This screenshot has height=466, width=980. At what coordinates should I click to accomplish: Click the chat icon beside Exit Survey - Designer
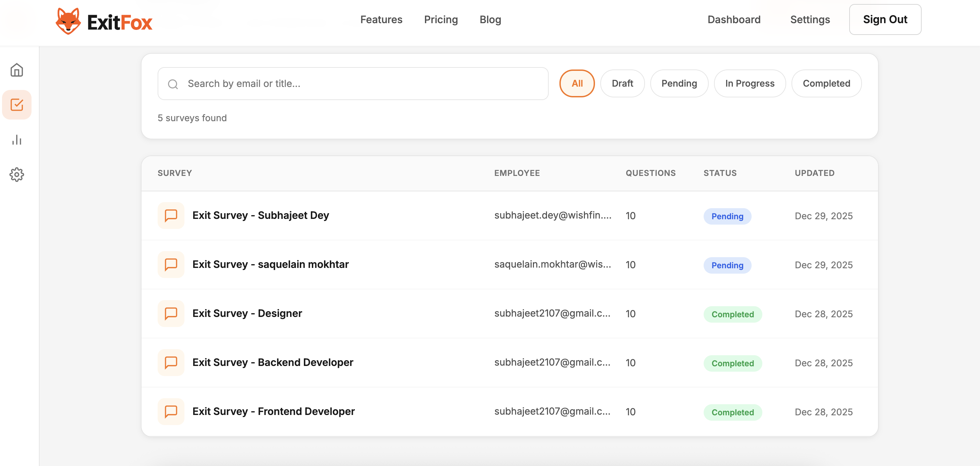click(171, 313)
